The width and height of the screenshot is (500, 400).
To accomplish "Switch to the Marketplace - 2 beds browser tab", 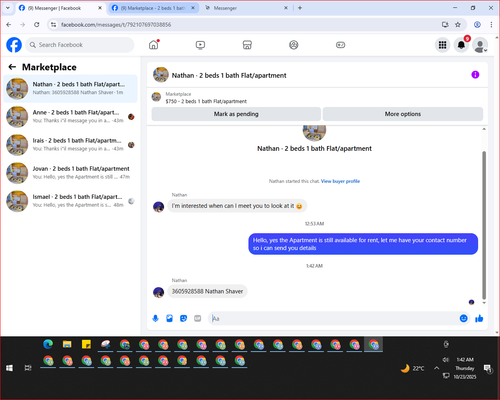I will tap(152, 8).
